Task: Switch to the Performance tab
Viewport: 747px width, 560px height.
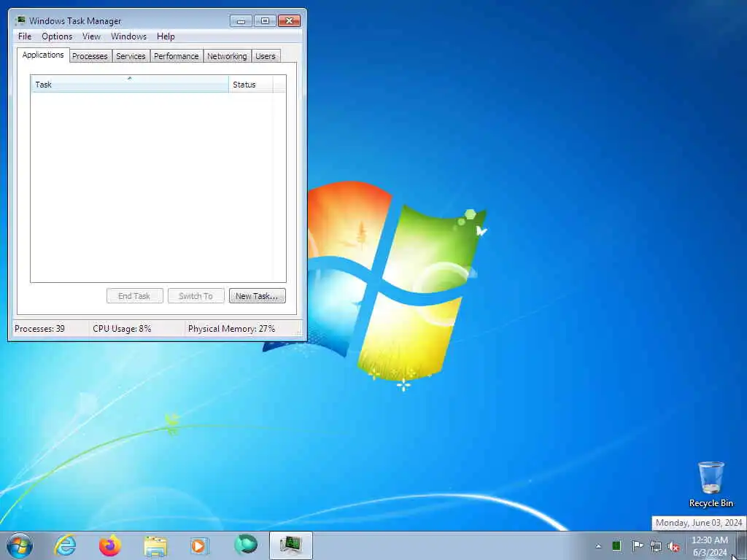Action: [177, 56]
